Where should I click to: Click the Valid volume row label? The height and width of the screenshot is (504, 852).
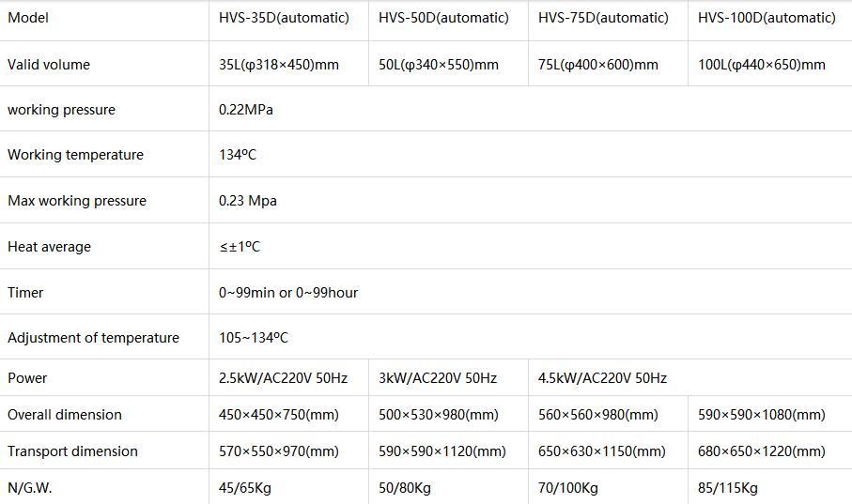tap(49, 65)
